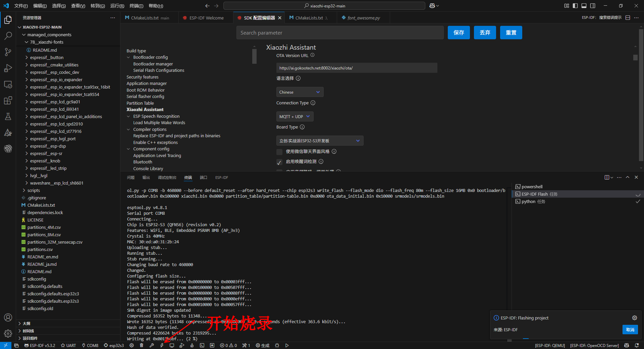This screenshot has width=644, height=349.
Task: Switch to the font_awesome.py tab
Action: click(364, 18)
